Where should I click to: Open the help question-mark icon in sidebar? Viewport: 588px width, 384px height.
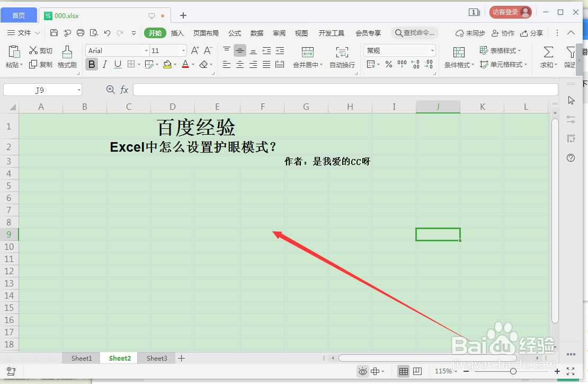coord(571,158)
